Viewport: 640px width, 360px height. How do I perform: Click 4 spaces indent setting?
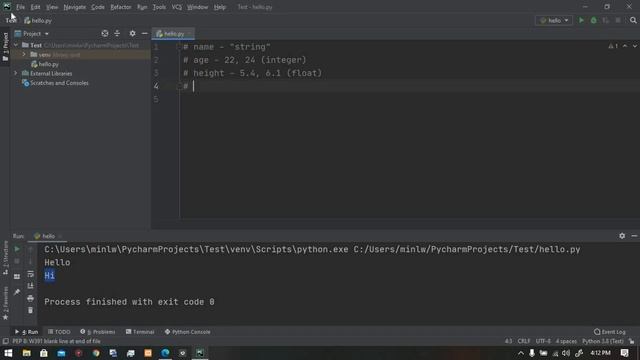[566, 341]
